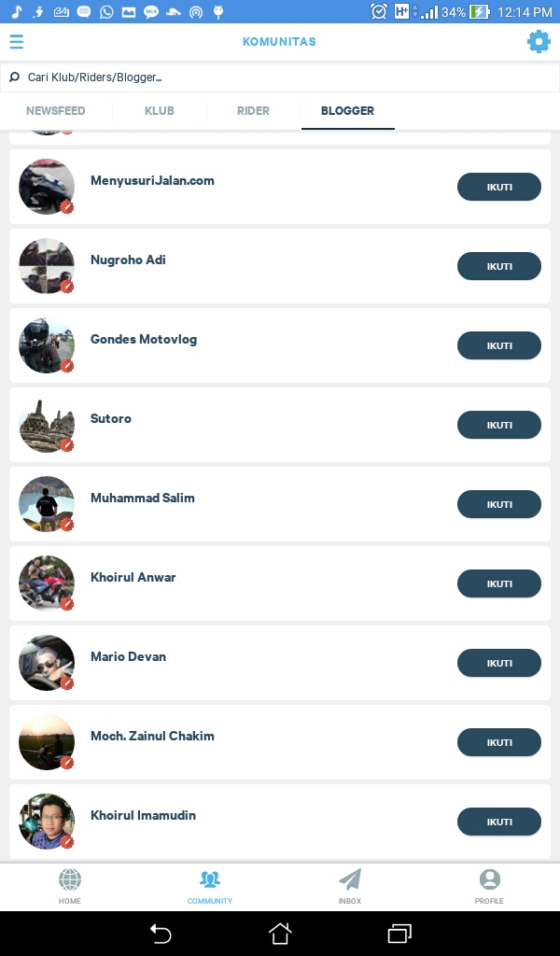Tap IKUTI next to Gondes Motovlog
The width and height of the screenshot is (560, 956).
click(x=499, y=345)
